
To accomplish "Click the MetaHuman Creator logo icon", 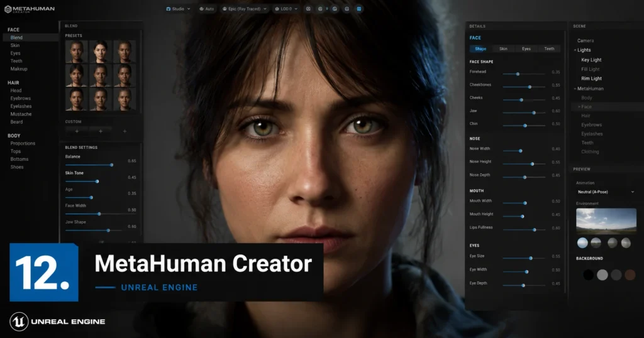I will (x=8, y=9).
